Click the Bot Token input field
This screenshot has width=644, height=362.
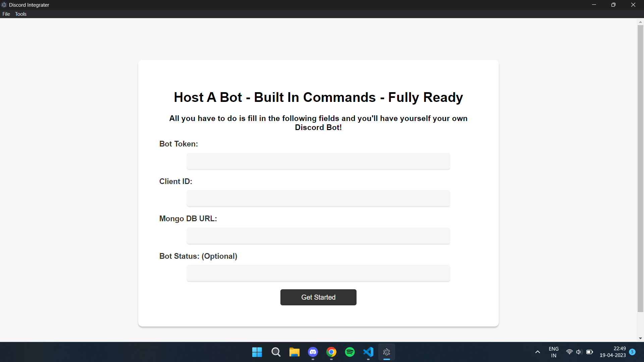click(318, 161)
